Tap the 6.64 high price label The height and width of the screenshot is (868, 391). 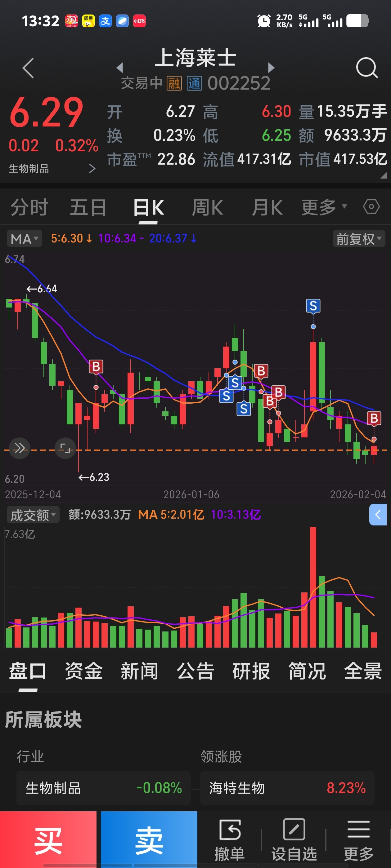coord(42,289)
